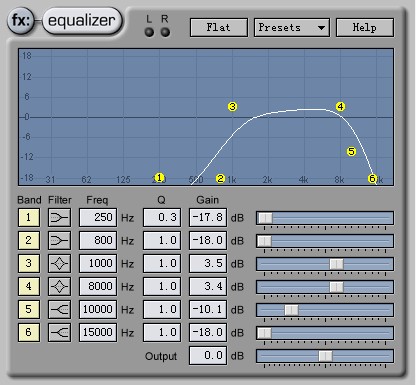Select yellow node 5 on EQ graph
Viewport: 416px width, 385px height.
[x=351, y=152]
